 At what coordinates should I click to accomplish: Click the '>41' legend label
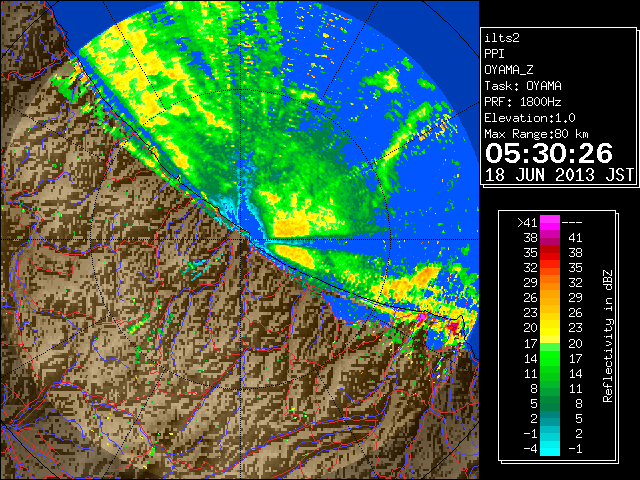527,222
